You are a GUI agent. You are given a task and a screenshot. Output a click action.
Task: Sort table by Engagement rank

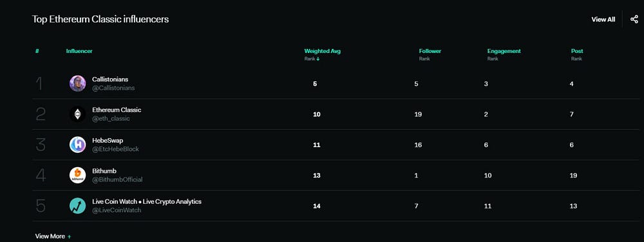click(x=504, y=51)
